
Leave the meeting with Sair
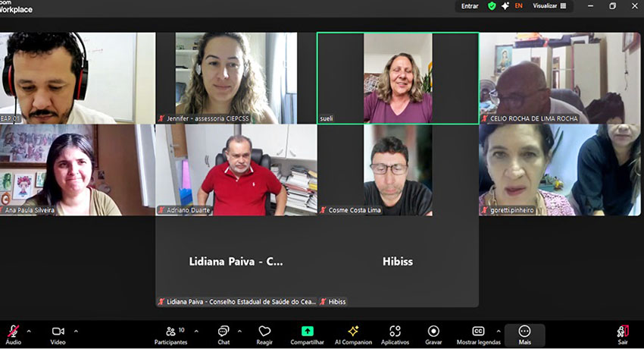[623, 334]
